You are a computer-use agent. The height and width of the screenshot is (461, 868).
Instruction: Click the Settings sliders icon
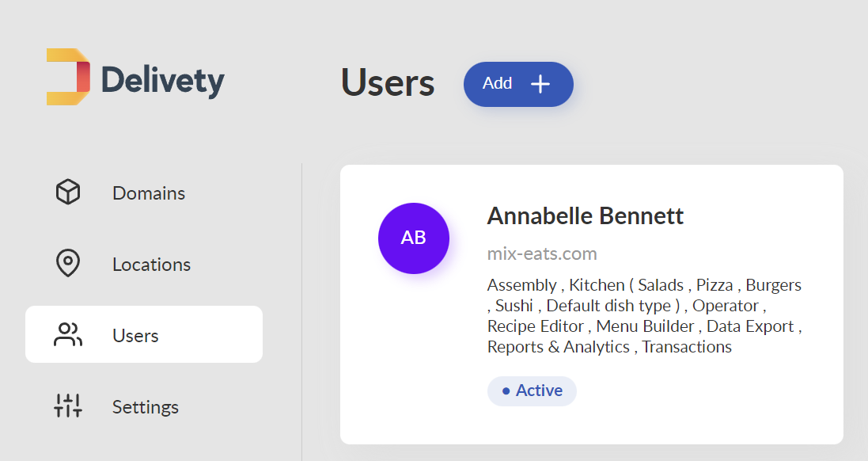[x=68, y=406]
